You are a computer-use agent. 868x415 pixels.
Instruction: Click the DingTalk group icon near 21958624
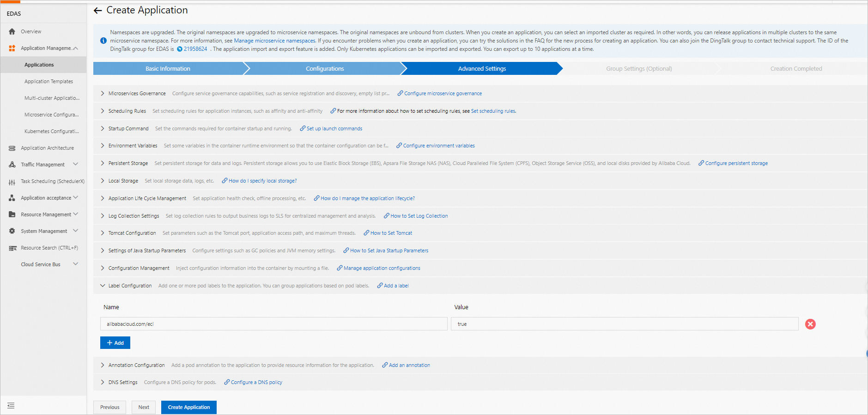tap(180, 49)
